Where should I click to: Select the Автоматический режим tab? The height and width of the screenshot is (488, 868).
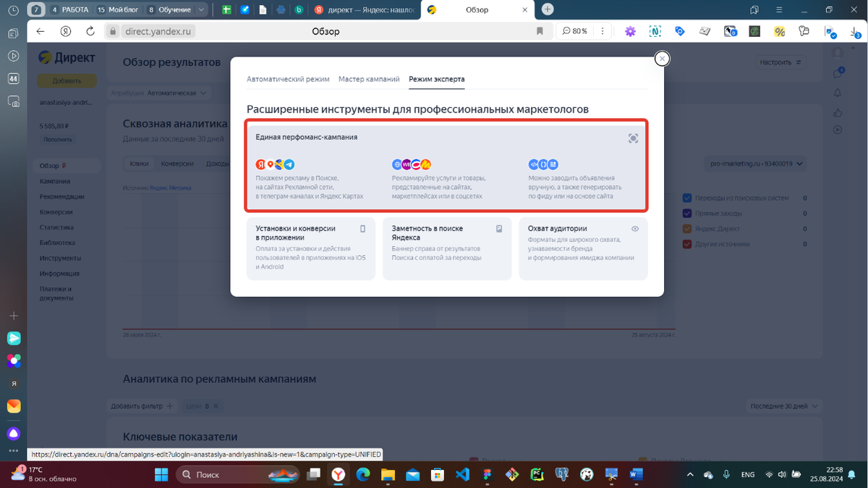tap(288, 79)
